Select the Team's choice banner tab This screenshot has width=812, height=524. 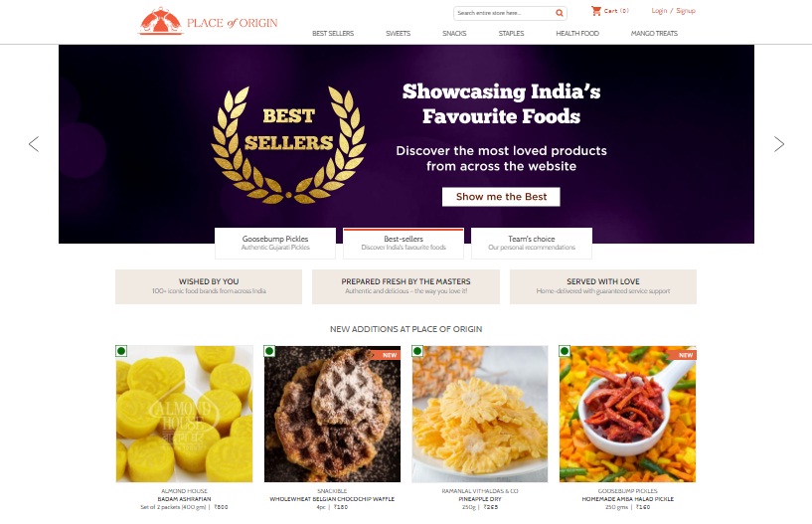click(x=532, y=243)
